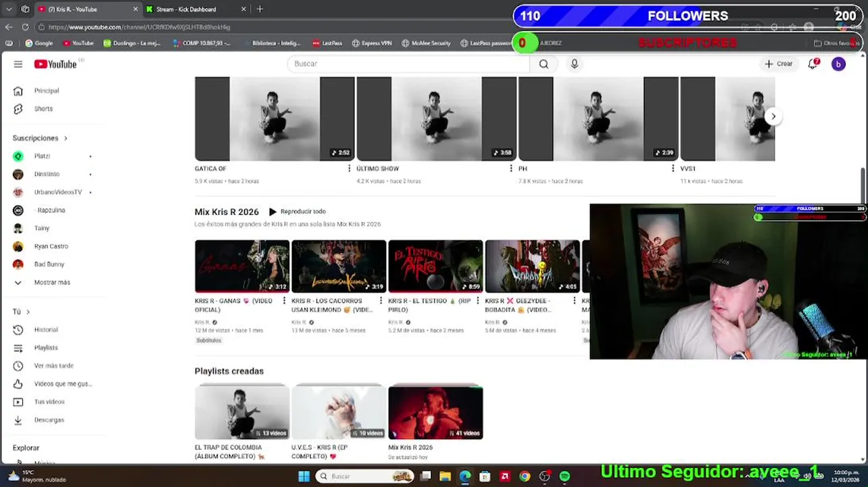Click the Explorar section heading
868x487 pixels.
point(26,448)
